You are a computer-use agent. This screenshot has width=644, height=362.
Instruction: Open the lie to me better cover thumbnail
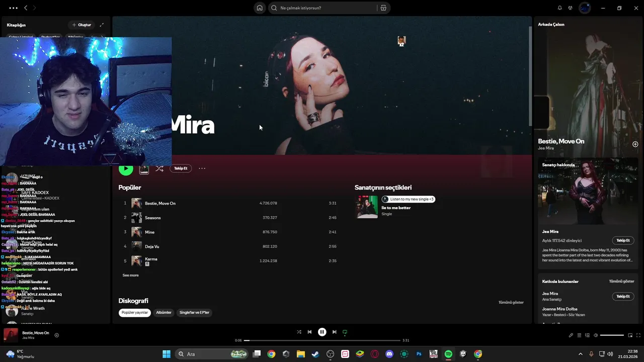(x=367, y=207)
